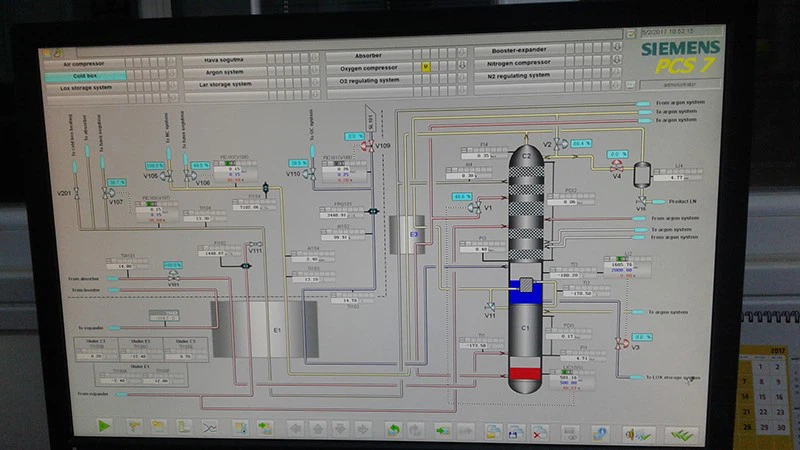Viewport: 800px width, 450px height.
Task: Click the '66.4 %' value beside V2
Action: 581,144
